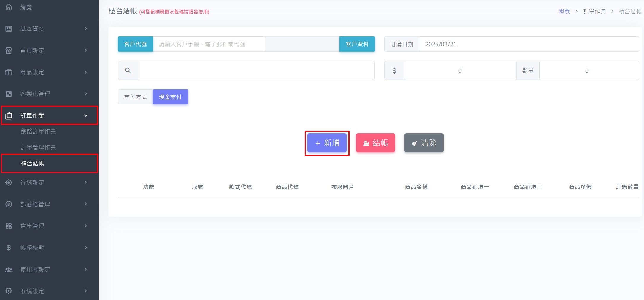Click the people icon for 使用者設定
This screenshot has height=300, width=644.
[9, 269]
